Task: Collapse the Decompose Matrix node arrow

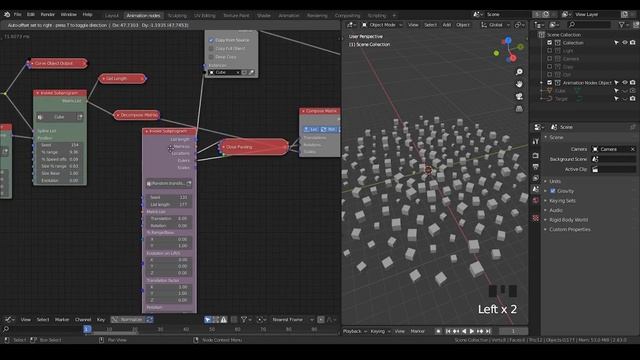Action: 118,116
